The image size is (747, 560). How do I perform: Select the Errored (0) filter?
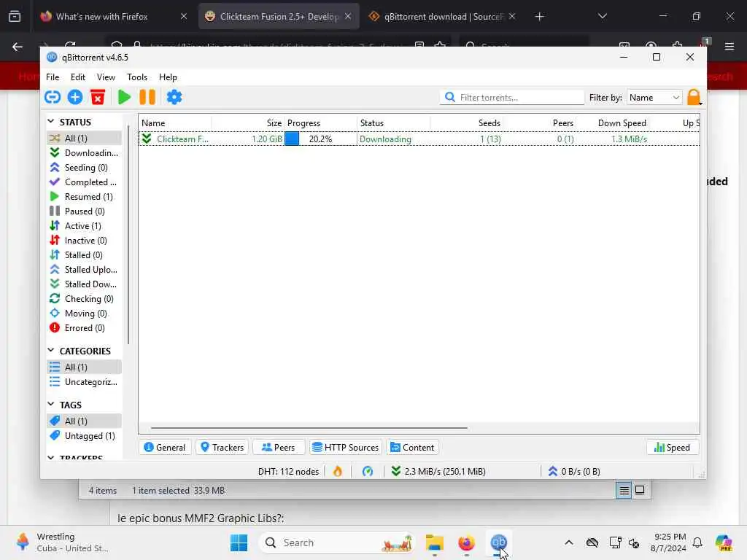(x=84, y=328)
